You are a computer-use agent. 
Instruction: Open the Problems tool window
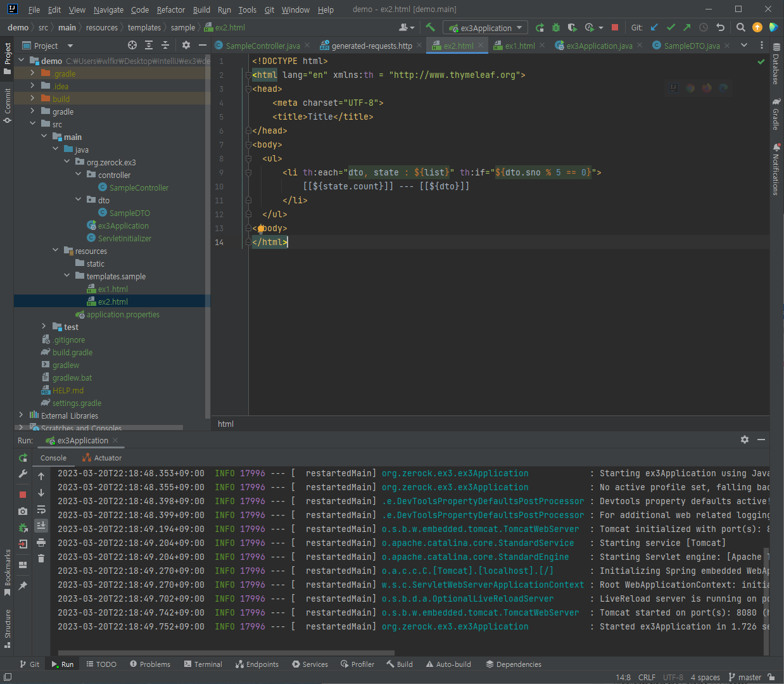tap(150, 664)
